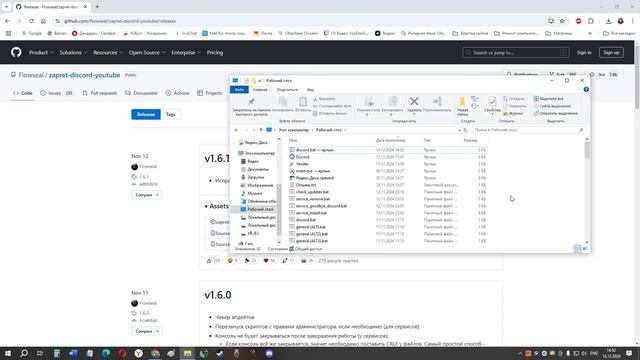Open the Windows Start menu
Image resolution: width=640 pixels, height=360 pixels.
click(8, 353)
